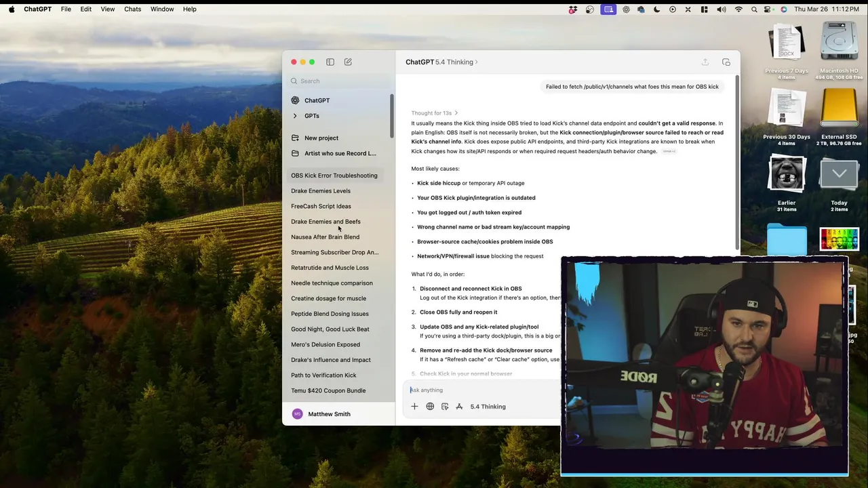
Task: Toggle the Do Not Disturb moon icon
Action: 657,9
